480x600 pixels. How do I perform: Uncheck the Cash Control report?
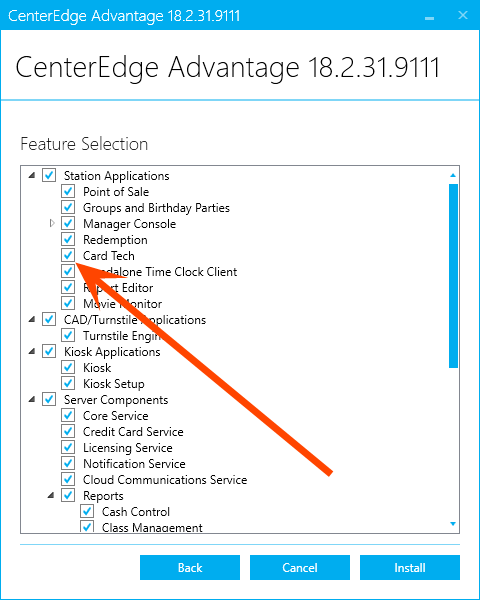tap(87, 512)
